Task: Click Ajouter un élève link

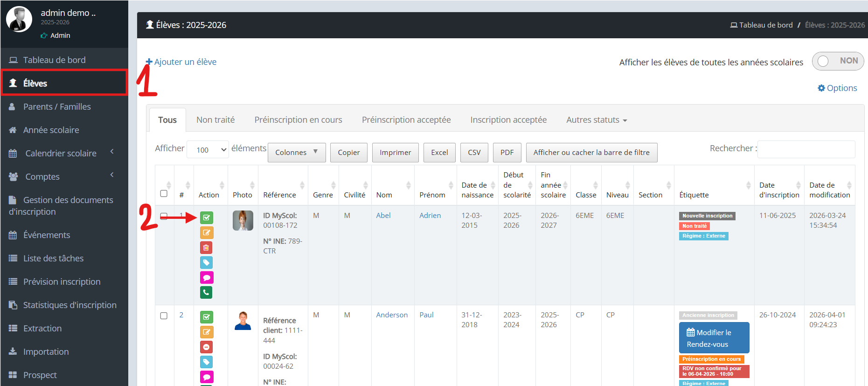Action: pyautogui.click(x=181, y=62)
